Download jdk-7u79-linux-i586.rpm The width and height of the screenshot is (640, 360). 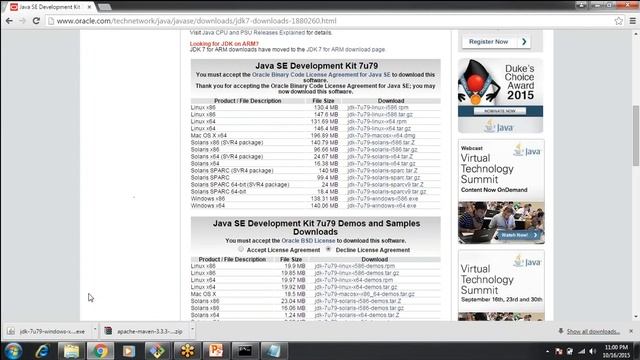tap(378, 107)
